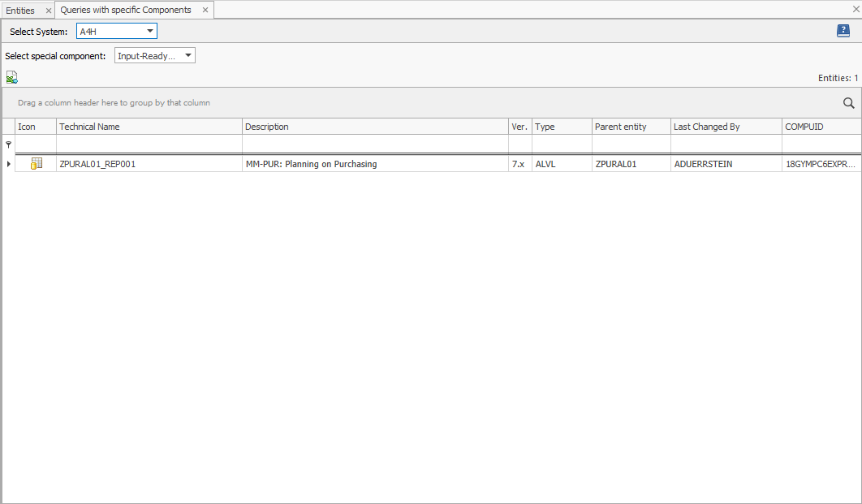Sort by the Description column header
This screenshot has height=504, width=862.
click(325, 127)
